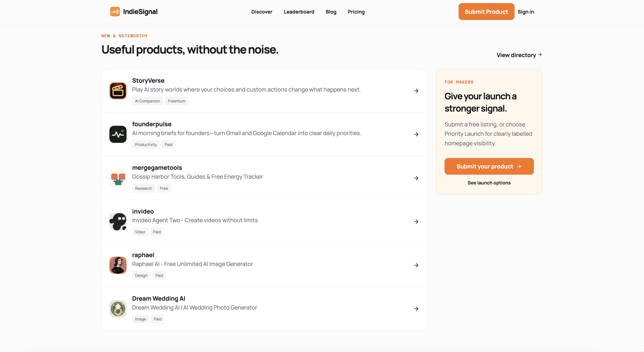Select the Image tag

[x=141, y=319]
